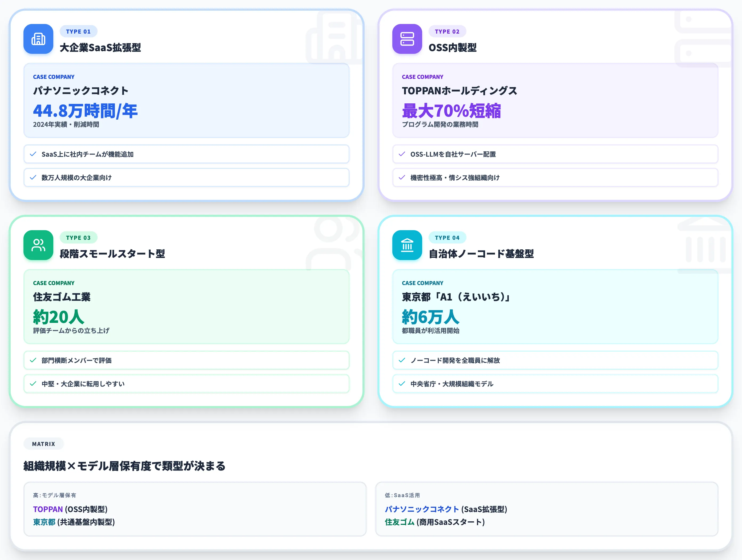Click the green users icon for 段階スモールスタート型
The image size is (742, 560).
point(38,245)
